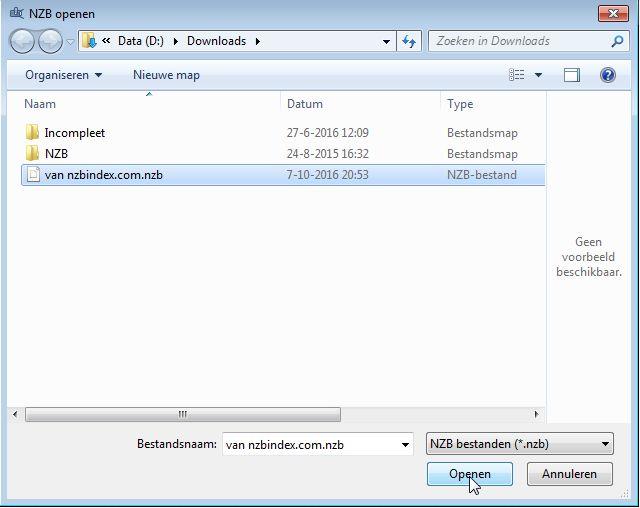
Task: Click the left arrow of horizontal scrollbar
Action: click(x=15, y=415)
